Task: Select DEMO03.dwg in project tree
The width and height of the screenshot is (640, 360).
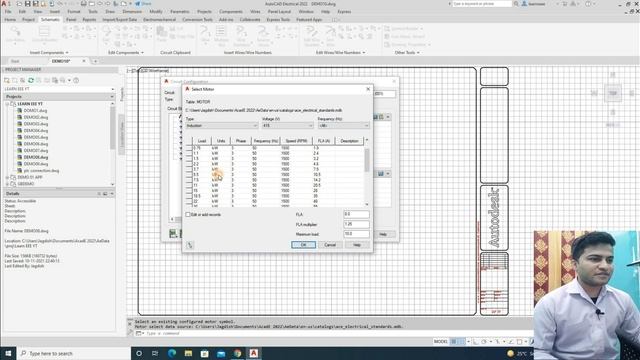Action: 36,124
